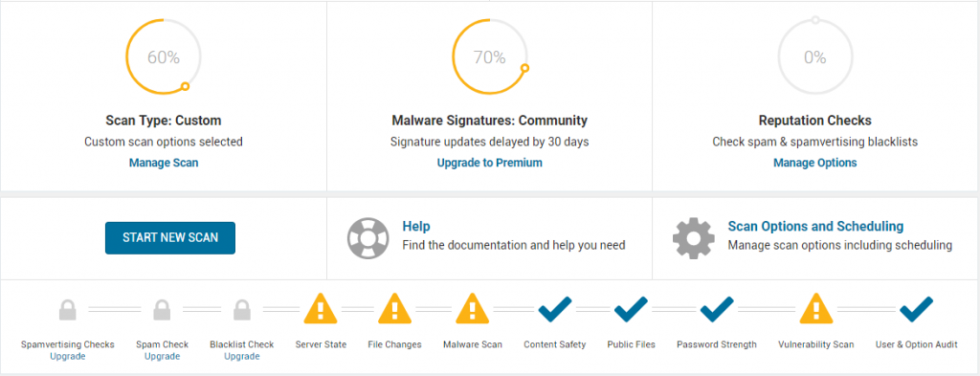Click the Content Safety checkmark icon
Screen dimensions: 980x376
tap(555, 309)
